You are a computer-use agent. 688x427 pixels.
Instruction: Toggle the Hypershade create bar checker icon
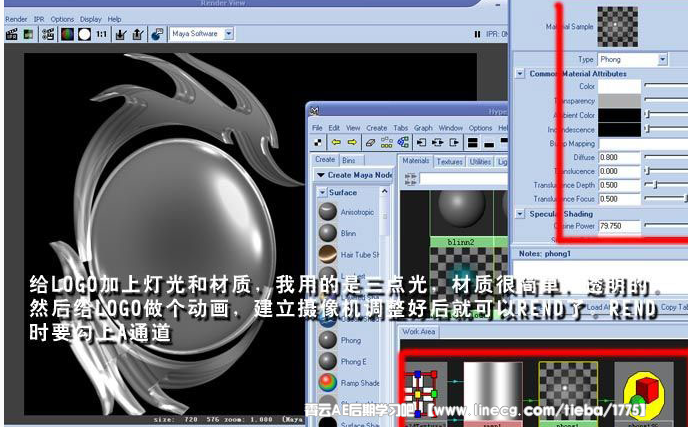[x=318, y=142]
